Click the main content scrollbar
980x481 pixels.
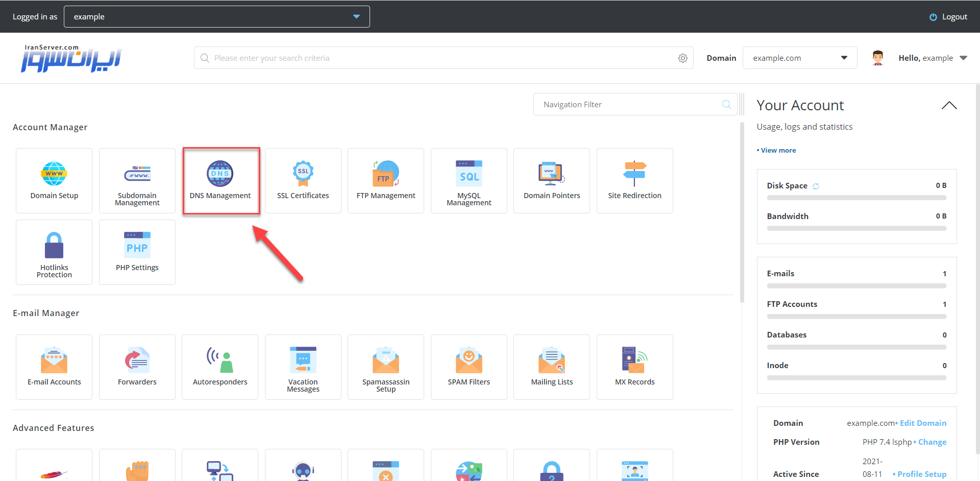coord(742,212)
